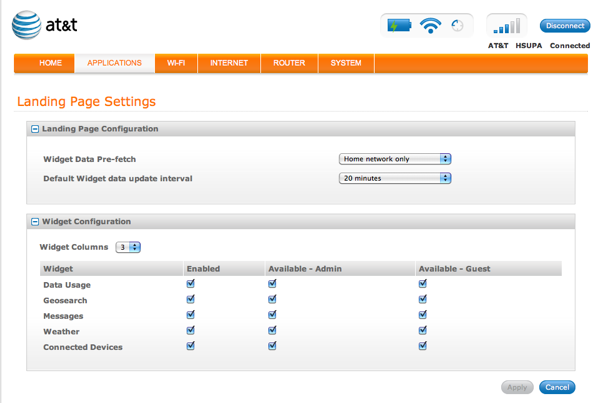Toggle Available - Guest for Weather

pyautogui.click(x=422, y=330)
